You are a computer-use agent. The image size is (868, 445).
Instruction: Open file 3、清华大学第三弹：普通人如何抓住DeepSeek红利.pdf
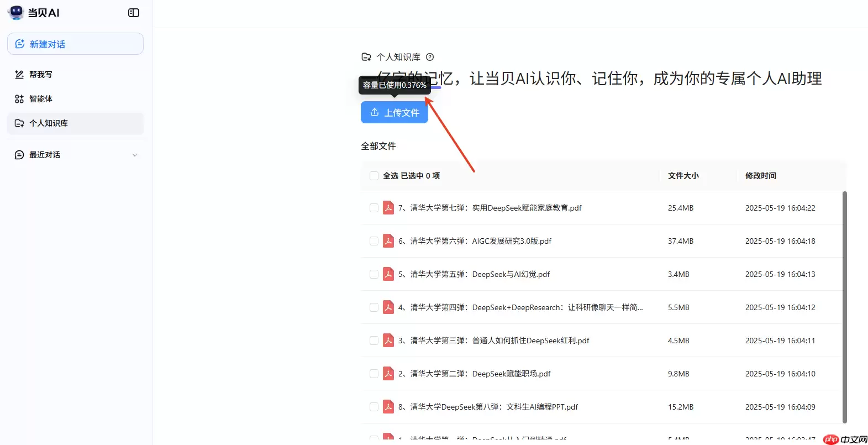click(x=494, y=341)
